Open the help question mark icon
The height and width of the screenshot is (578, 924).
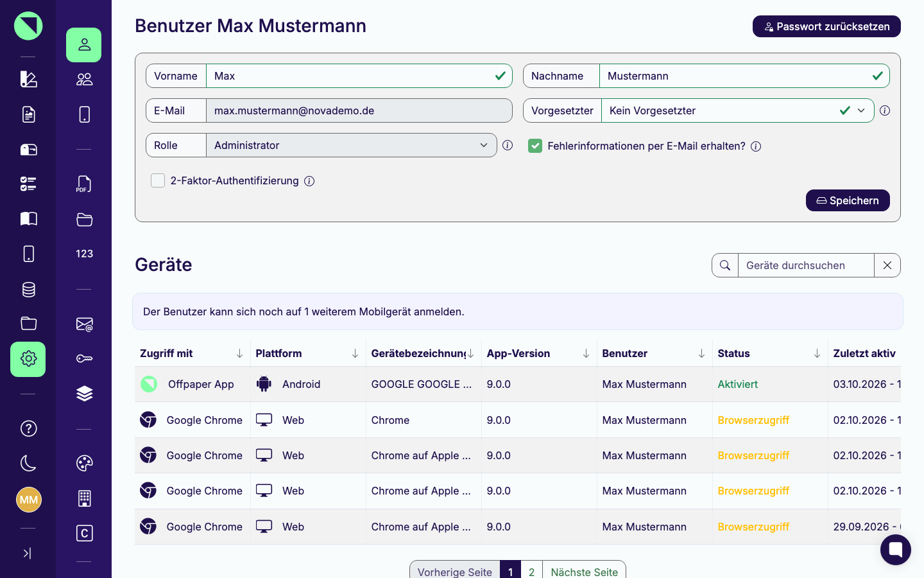pyautogui.click(x=28, y=428)
